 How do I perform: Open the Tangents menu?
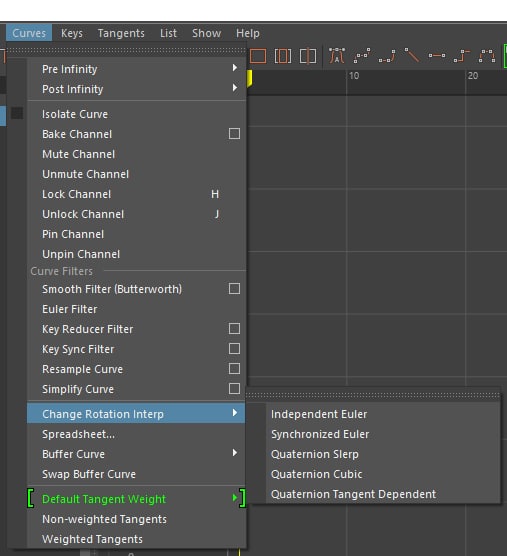tap(121, 33)
